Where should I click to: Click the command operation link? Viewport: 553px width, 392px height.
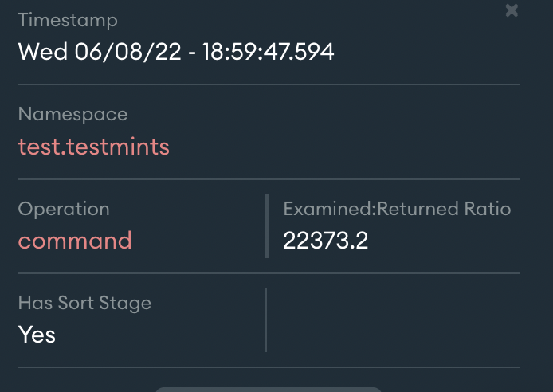75,241
